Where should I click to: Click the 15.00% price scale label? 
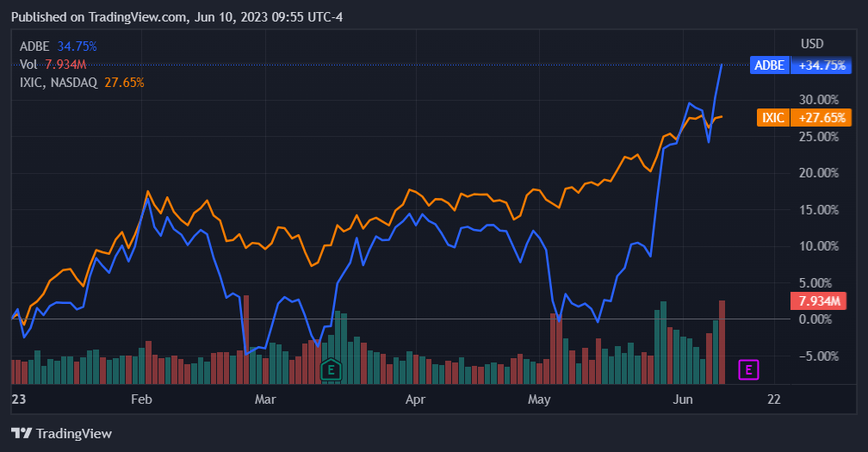(819, 210)
